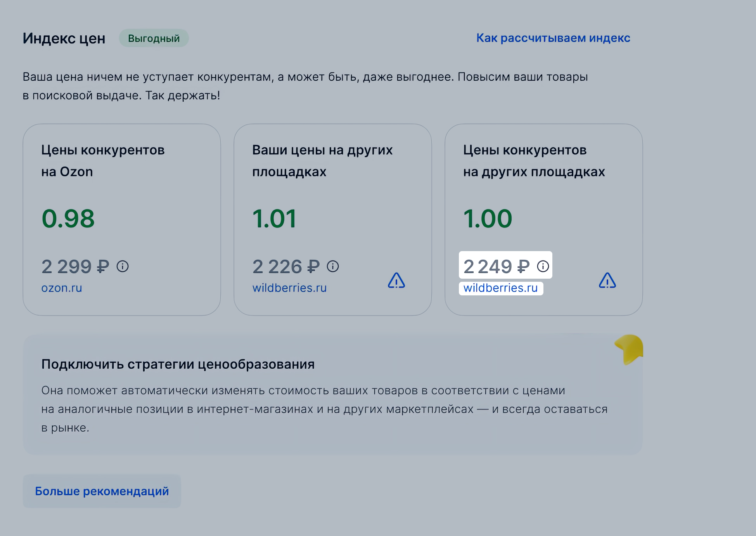Click warning triangle in third competitors card

coord(607,281)
